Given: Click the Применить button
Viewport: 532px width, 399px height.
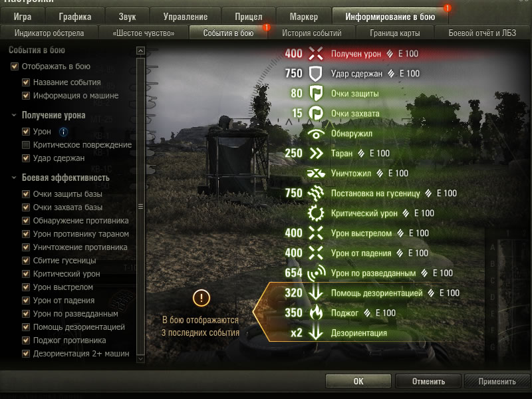Looking at the screenshot, I should tap(497, 381).
